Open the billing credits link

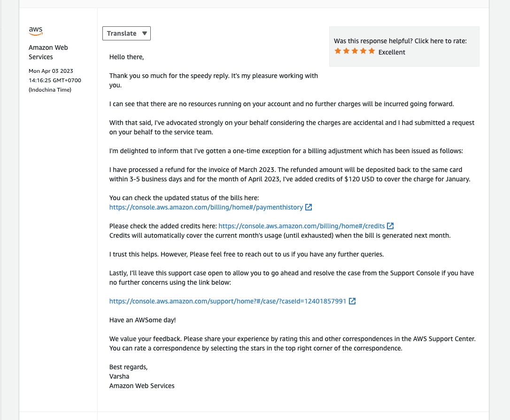click(301, 226)
